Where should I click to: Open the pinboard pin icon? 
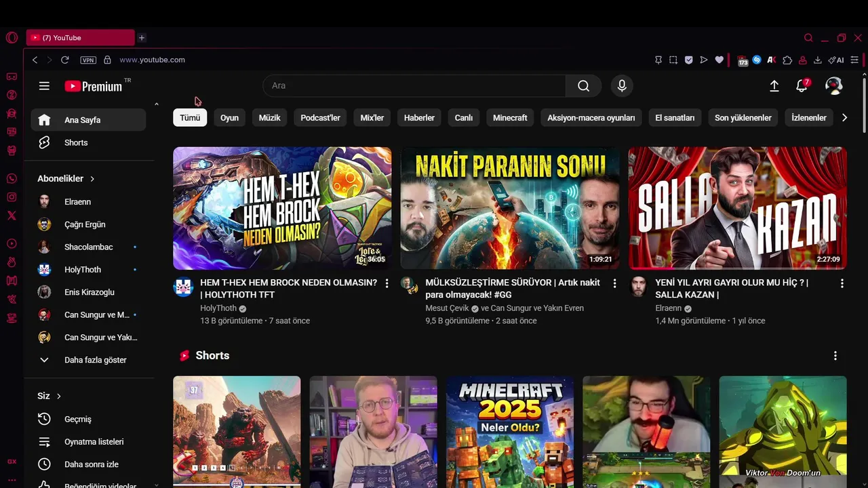point(658,60)
